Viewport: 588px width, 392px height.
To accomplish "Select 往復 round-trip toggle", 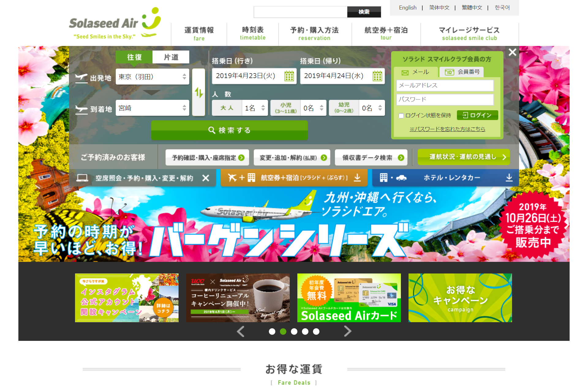I will coord(134,57).
